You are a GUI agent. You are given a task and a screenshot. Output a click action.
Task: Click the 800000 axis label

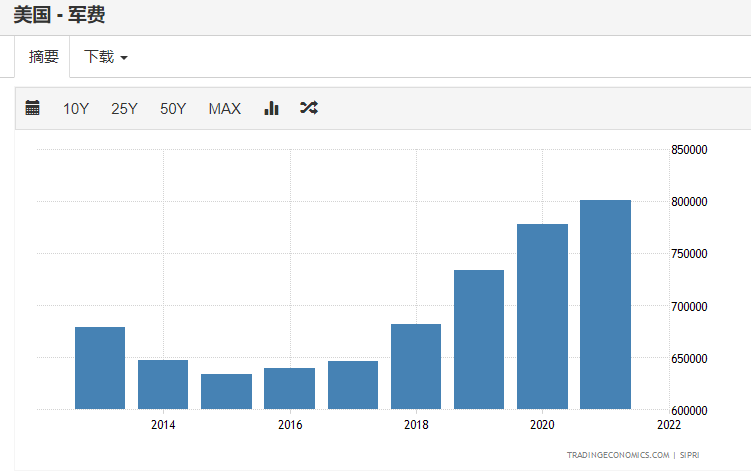(x=689, y=202)
